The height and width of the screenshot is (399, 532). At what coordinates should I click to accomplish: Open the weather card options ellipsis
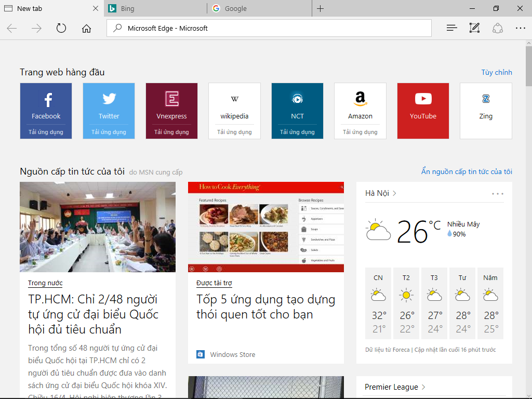(498, 194)
